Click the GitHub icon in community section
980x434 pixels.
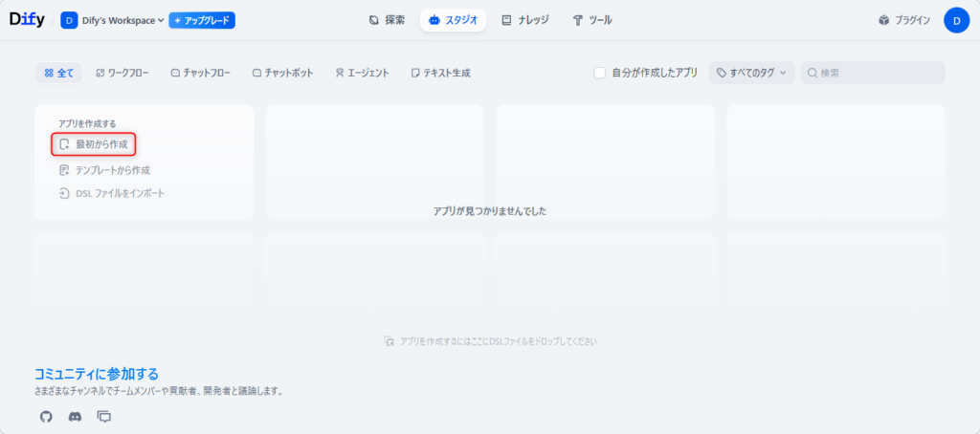[x=46, y=417]
